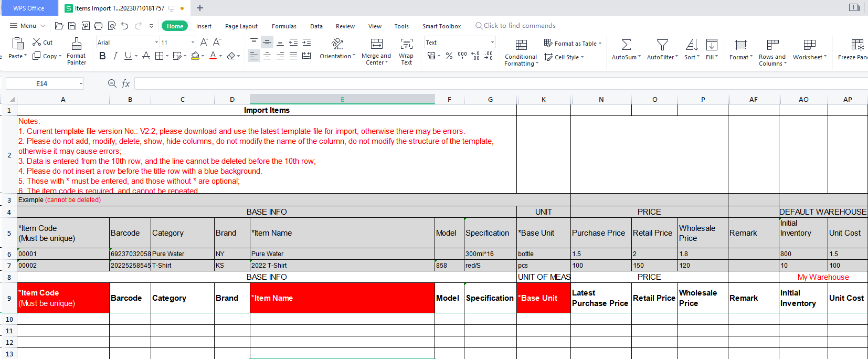Switch to the Formulas ribbon tab

(x=284, y=26)
